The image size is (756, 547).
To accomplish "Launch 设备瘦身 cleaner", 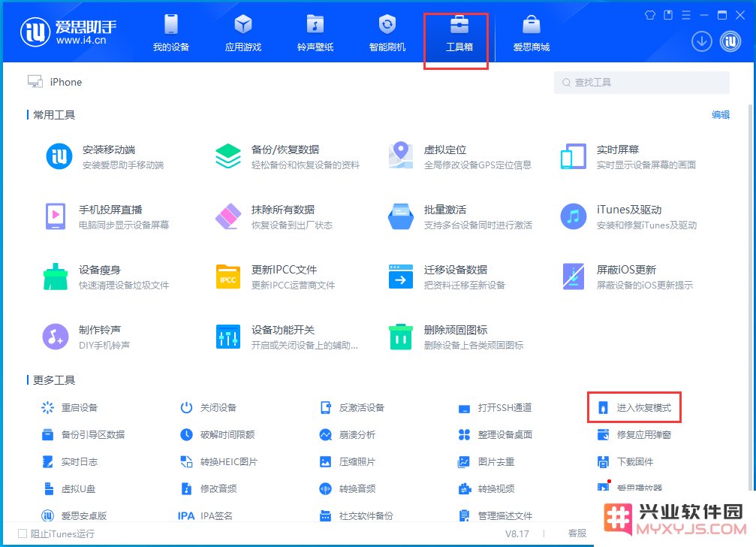I will 106,277.
